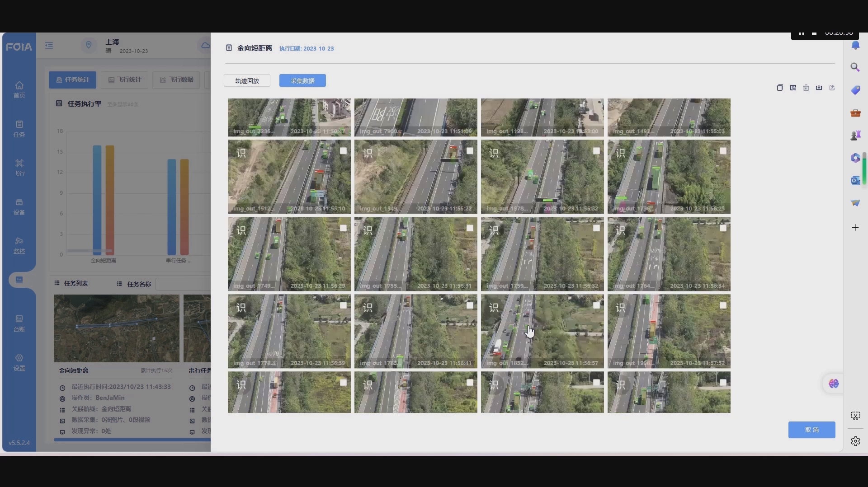Click the notification bell icon
Viewport: 868px width, 487px height.
coord(855,45)
